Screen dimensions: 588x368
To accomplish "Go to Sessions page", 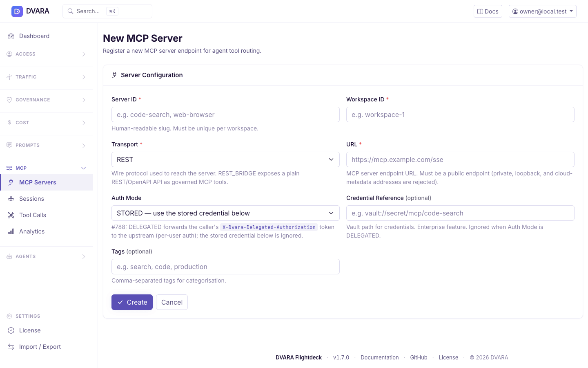I will [47, 199].
